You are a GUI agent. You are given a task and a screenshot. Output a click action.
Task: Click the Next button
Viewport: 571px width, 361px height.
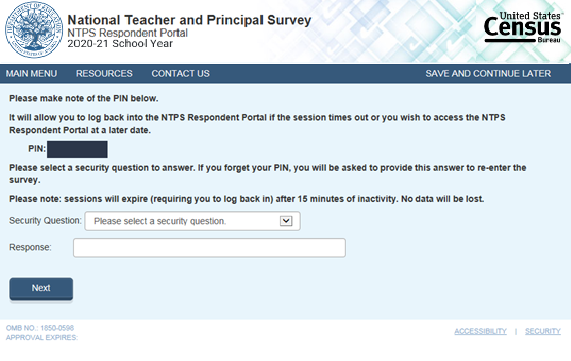pos(41,289)
